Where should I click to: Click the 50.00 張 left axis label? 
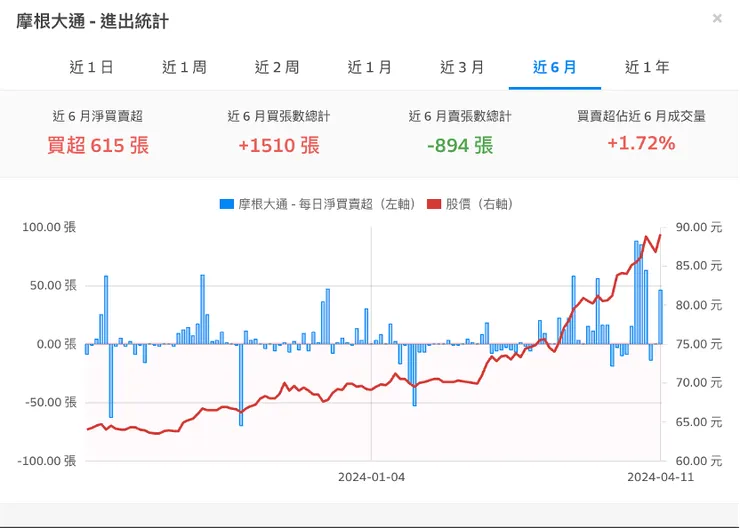[53, 285]
